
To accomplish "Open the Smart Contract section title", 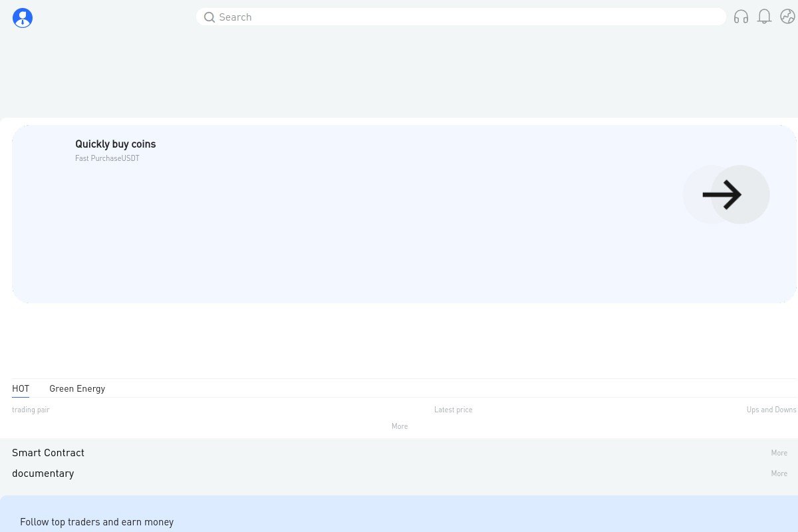I will coord(48,453).
